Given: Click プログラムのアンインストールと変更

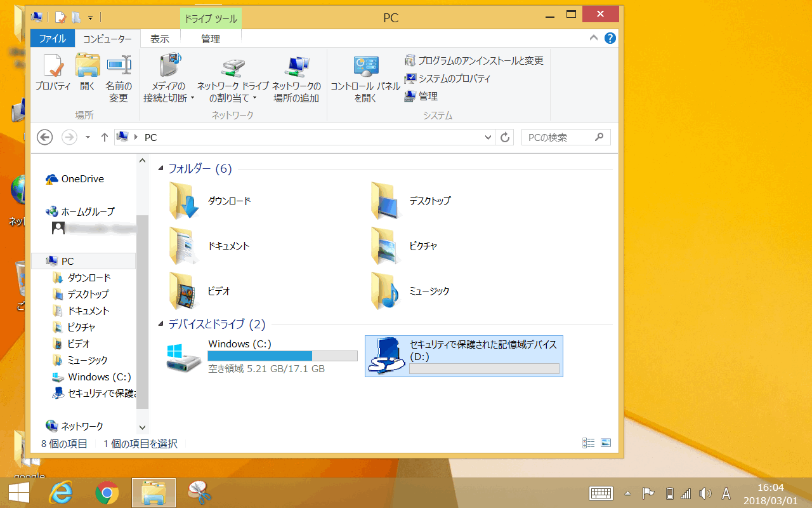Looking at the screenshot, I should click(475, 60).
